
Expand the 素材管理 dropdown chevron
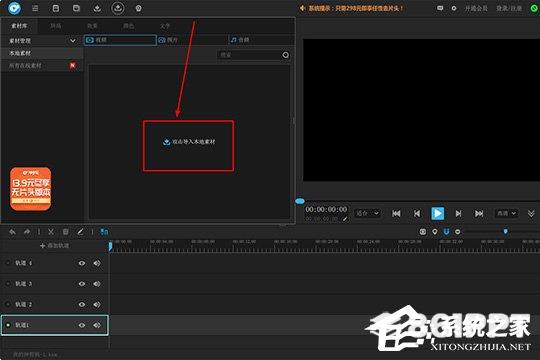coord(73,41)
